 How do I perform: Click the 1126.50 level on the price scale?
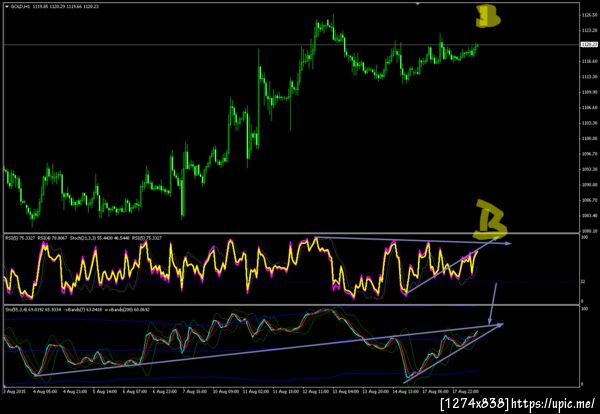pos(590,16)
